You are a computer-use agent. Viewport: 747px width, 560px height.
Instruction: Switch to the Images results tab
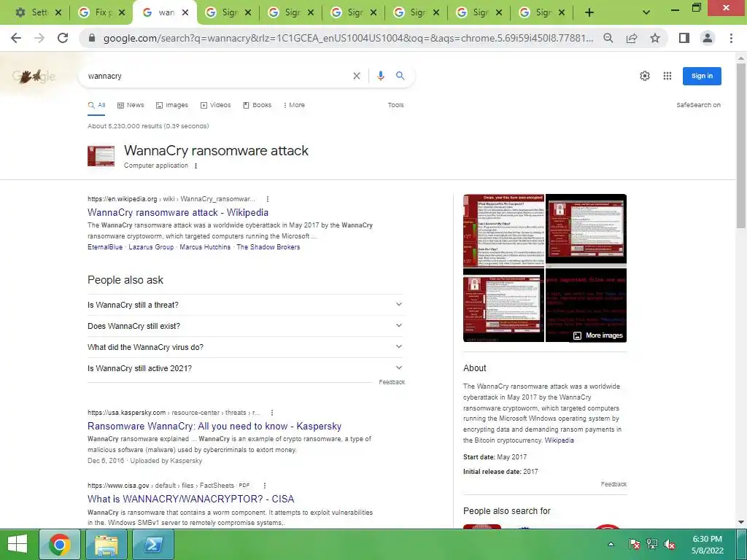(x=172, y=105)
